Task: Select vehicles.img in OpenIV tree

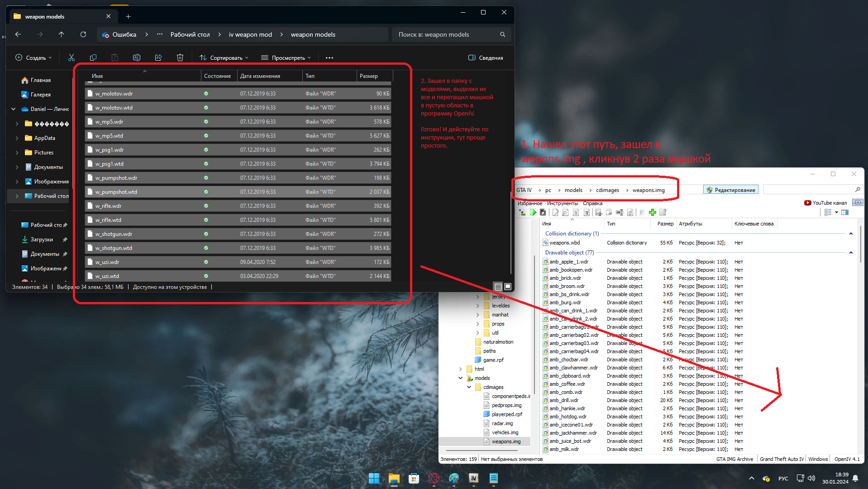Action: (505, 432)
